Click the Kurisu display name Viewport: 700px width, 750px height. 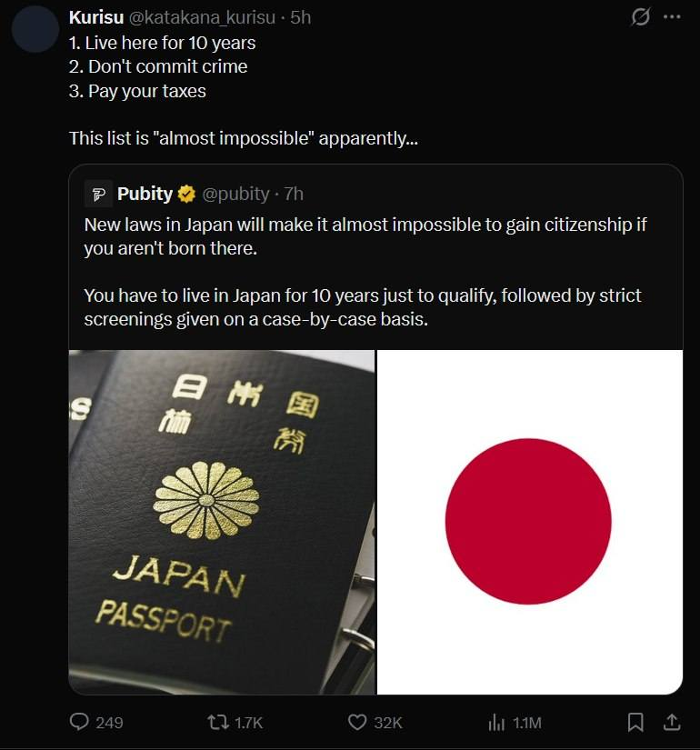96,17
